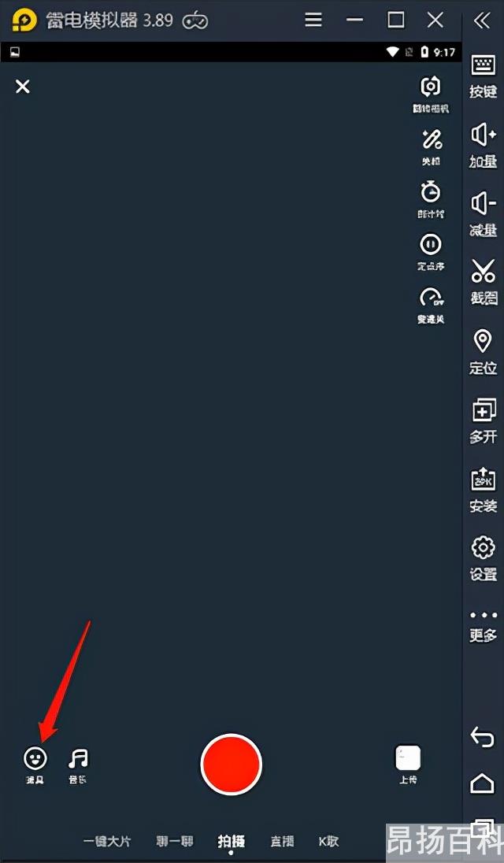Switch to the K歌 tab

coord(328,841)
